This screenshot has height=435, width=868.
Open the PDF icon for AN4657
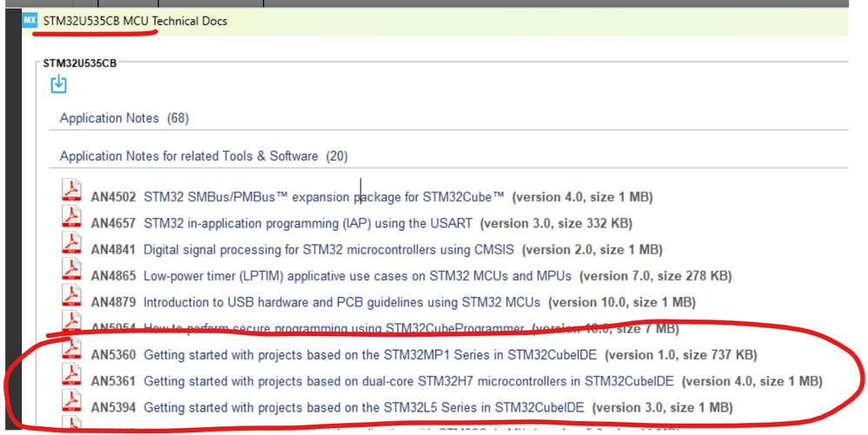71,217
